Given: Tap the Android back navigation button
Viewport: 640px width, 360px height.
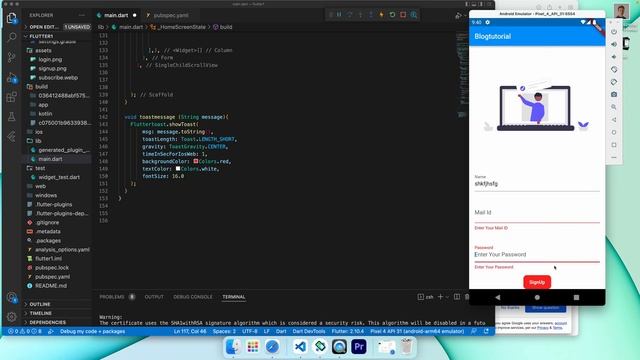Looking at the screenshot, I should point(498,298).
